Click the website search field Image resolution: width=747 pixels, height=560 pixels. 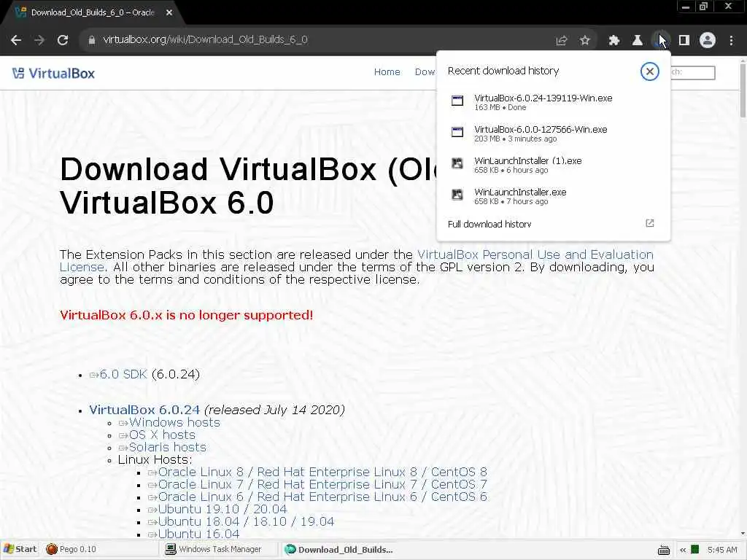[x=693, y=72]
